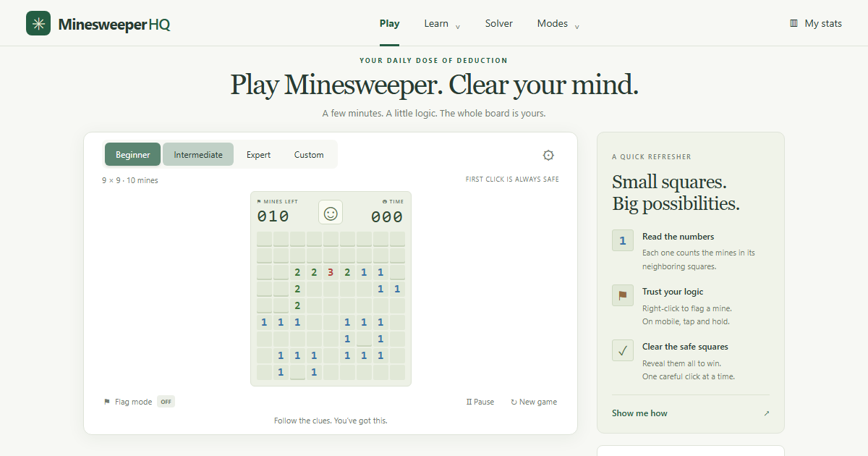Open the Solver nav item
868x456 pixels.
point(499,23)
